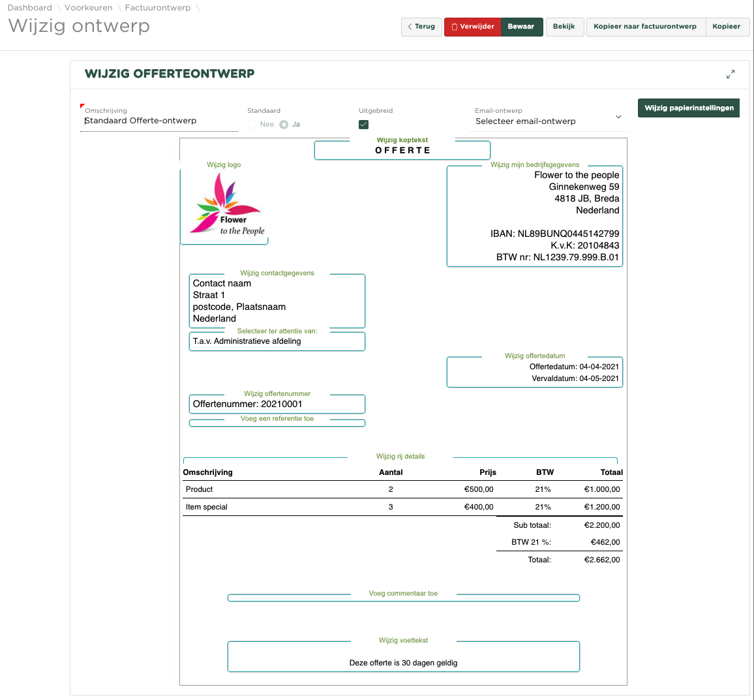
Task: Open Wijzig papierinstellingen
Action: click(689, 108)
